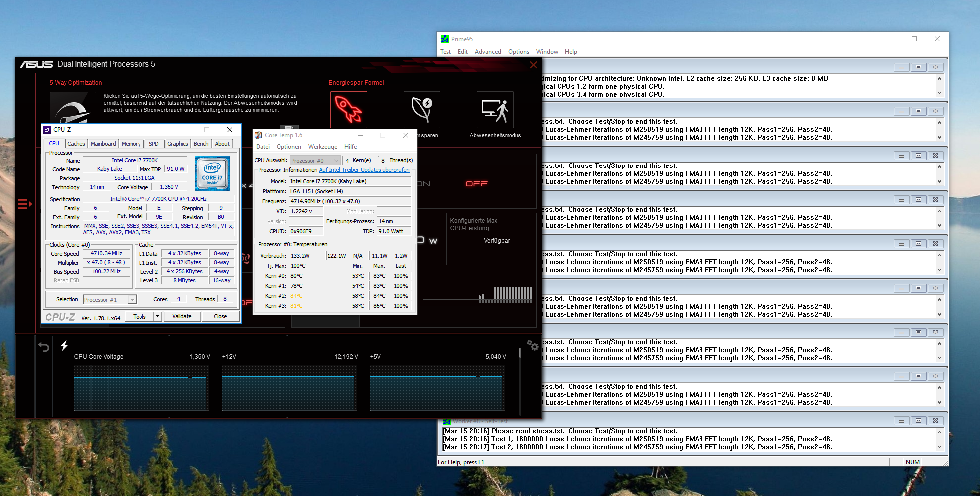
Task: Open the gear settings icon in ASUS panel
Action: tap(533, 345)
